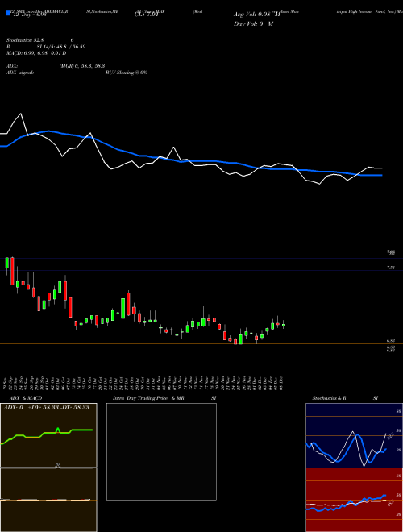Click the 'SI 14/3: 48.8 / 56.59' value
Image resolution: width=403 pixels, height=532 pixels.
tap(61, 47)
